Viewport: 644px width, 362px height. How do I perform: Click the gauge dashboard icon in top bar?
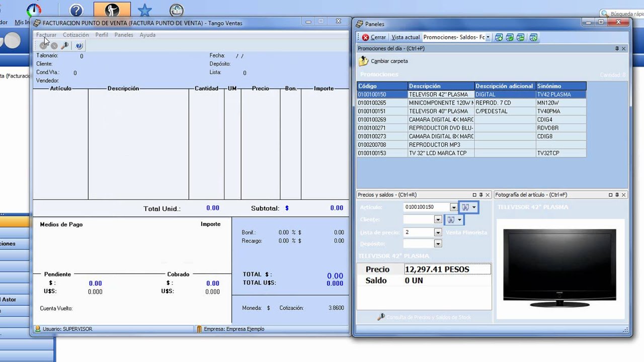pyautogui.click(x=34, y=10)
